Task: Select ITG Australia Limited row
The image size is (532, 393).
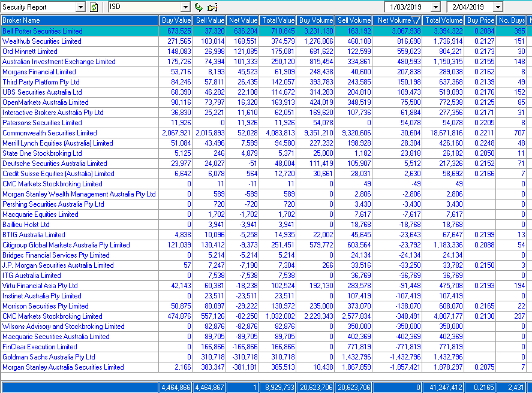Action: coord(266,275)
